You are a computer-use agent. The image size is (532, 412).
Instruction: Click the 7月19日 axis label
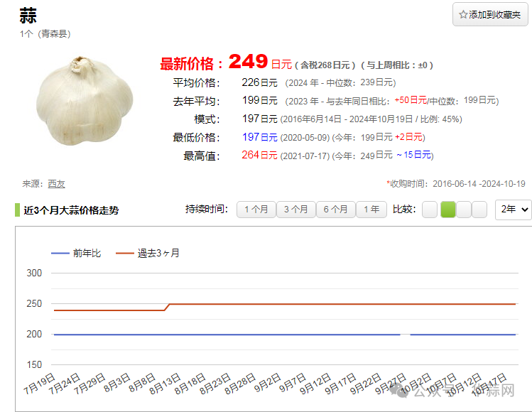click(39, 384)
